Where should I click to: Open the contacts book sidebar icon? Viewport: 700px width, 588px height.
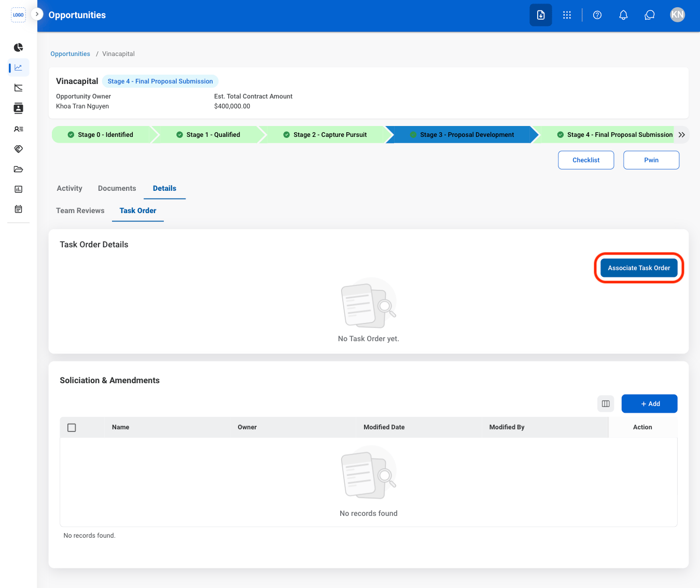tap(19, 108)
